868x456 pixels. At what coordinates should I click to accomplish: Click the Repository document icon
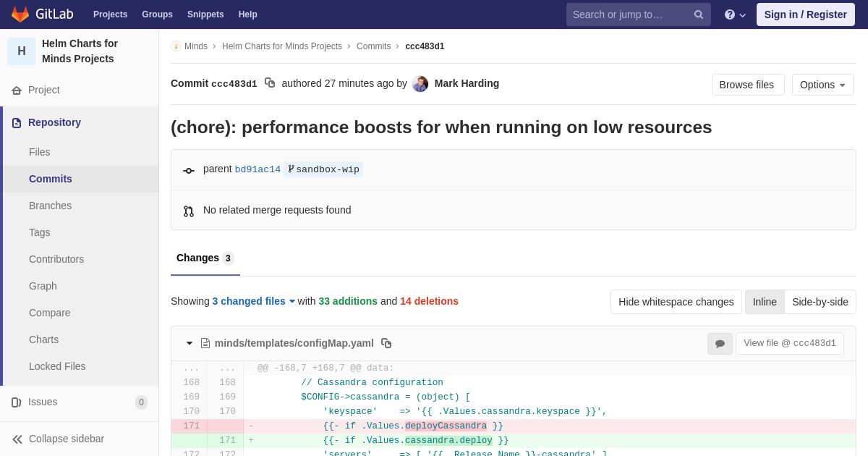(x=17, y=123)
